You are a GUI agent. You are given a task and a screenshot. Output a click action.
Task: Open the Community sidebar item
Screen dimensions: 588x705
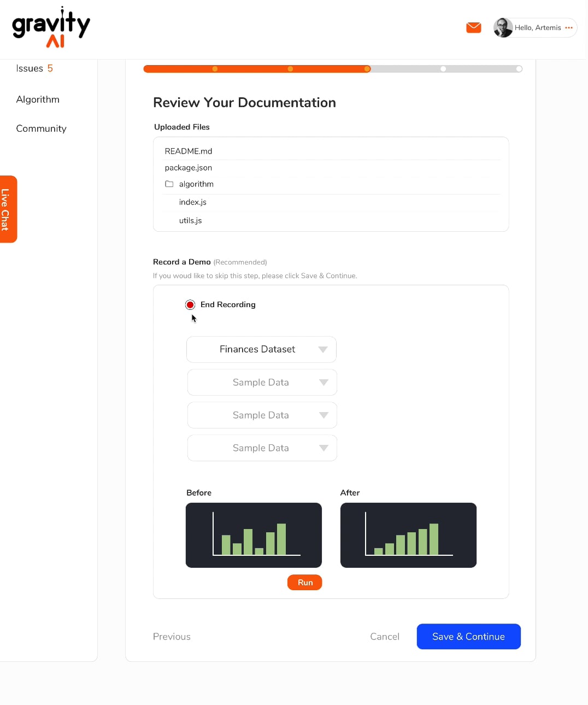pos(41,128)
